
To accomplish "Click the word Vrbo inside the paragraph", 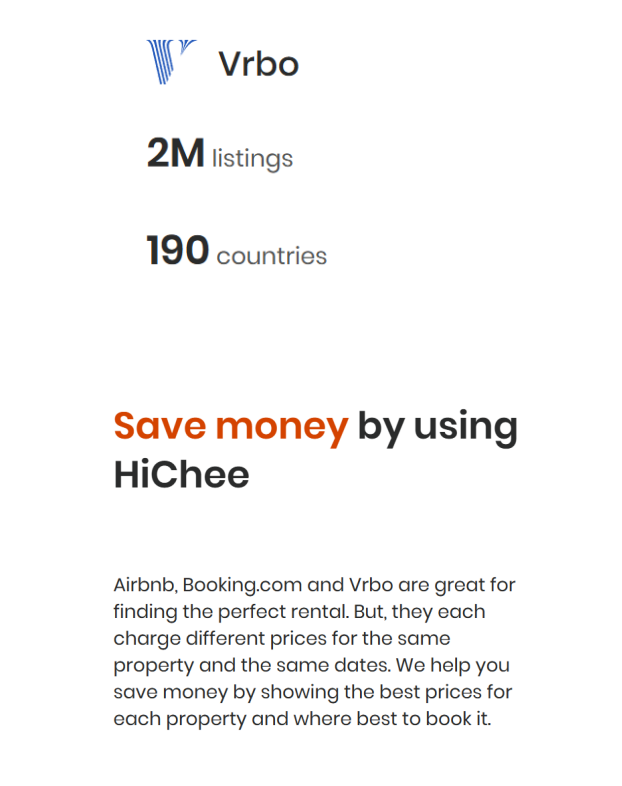I will click(371, 585).
